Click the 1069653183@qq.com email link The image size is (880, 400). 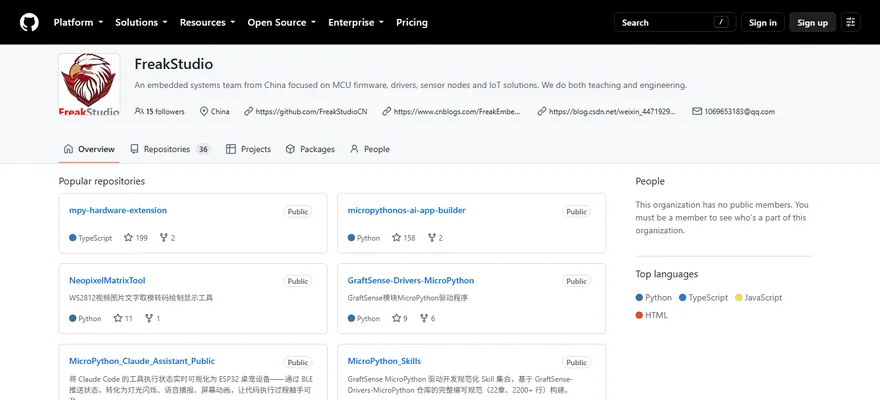point(740,112)
